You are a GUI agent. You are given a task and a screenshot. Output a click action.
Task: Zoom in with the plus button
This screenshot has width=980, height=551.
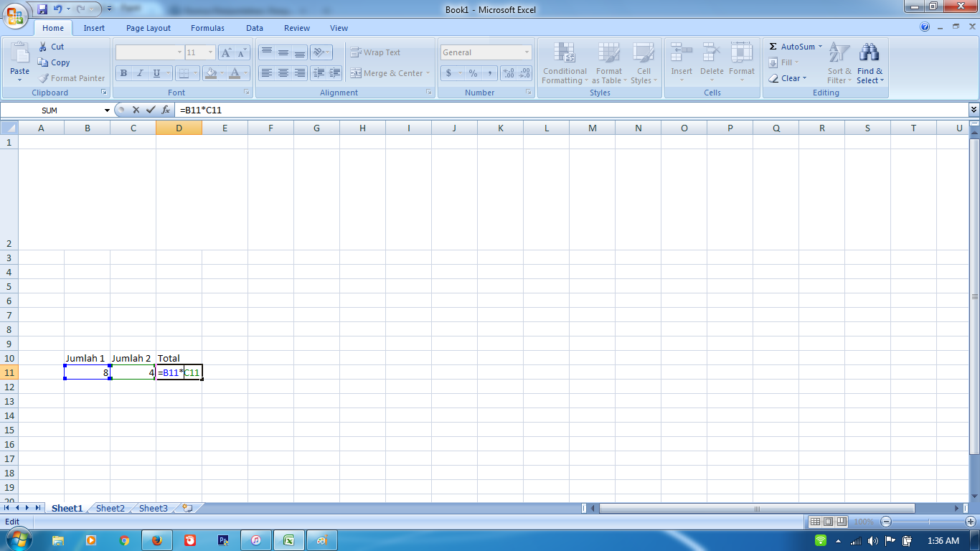click(x=971, y=522)
